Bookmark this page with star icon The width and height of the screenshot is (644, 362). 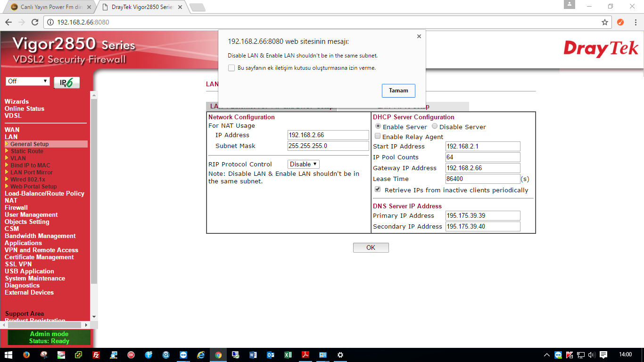point(605,22)
